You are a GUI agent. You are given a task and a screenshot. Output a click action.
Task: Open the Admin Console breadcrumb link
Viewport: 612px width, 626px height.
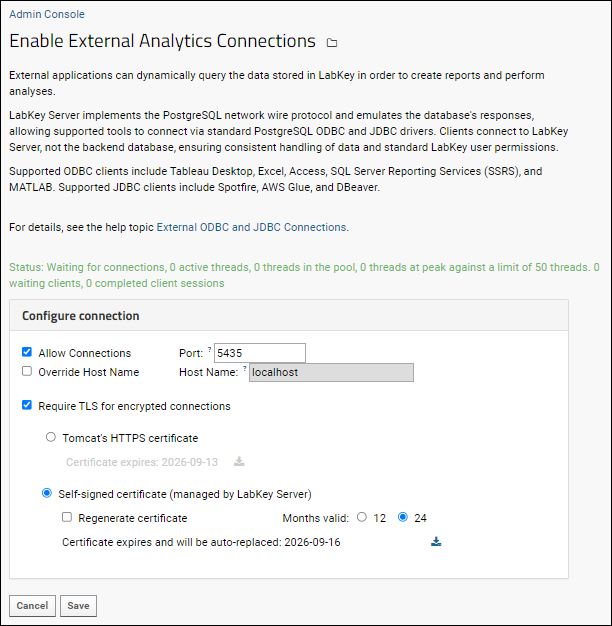[x=47, y=14]
